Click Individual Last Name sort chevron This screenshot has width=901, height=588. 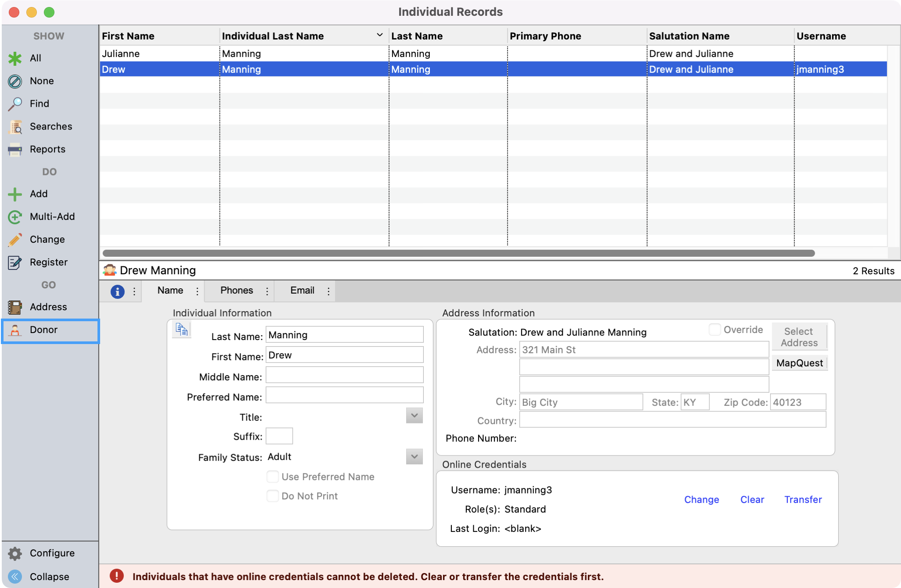pos(380,35)
